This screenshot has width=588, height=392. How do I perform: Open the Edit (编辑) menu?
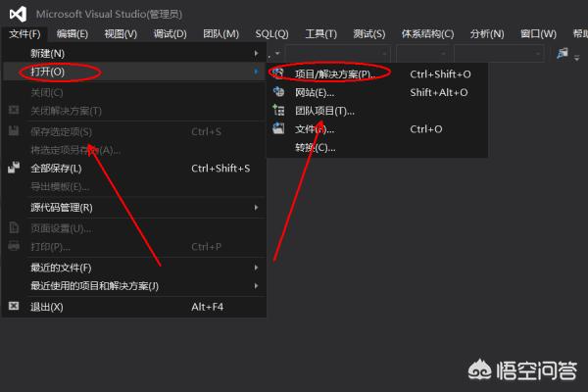(x=73, y=33)
